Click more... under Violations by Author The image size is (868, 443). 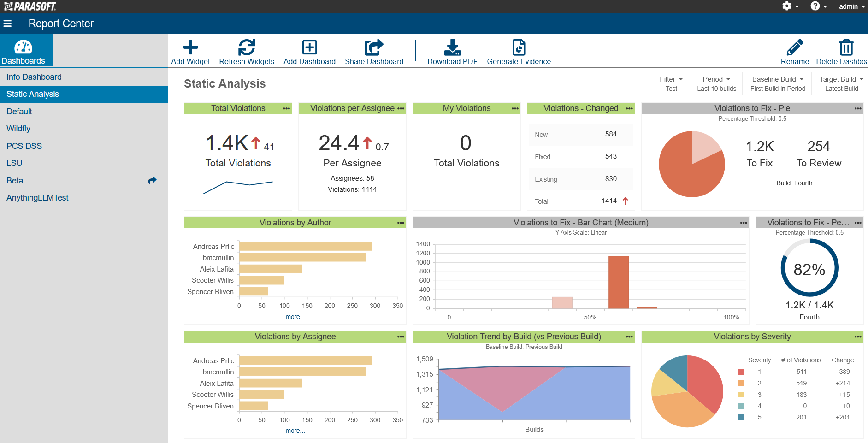pyautogui.click(x=295, y=317)
